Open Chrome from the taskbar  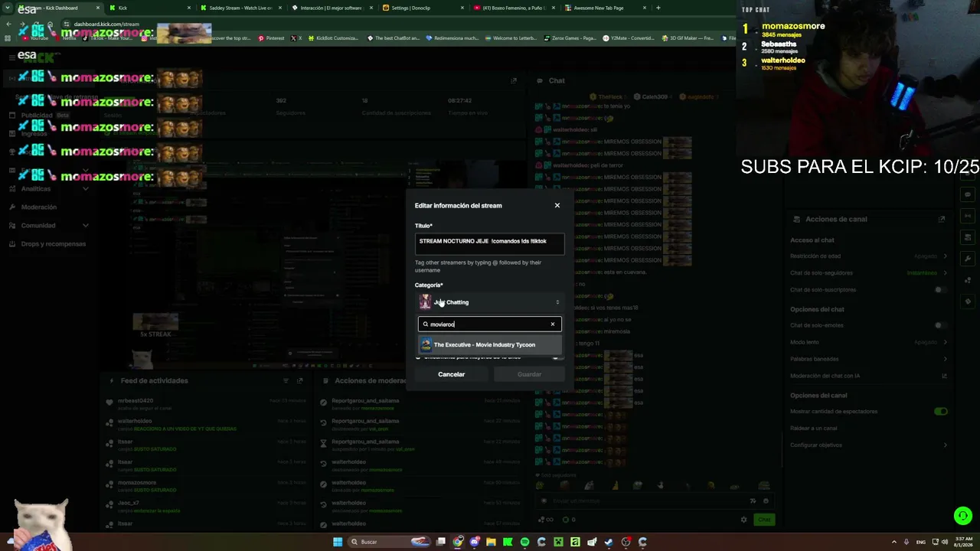point(458,542)
